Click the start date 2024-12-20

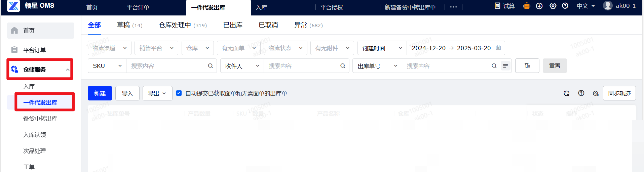[429, 48]
